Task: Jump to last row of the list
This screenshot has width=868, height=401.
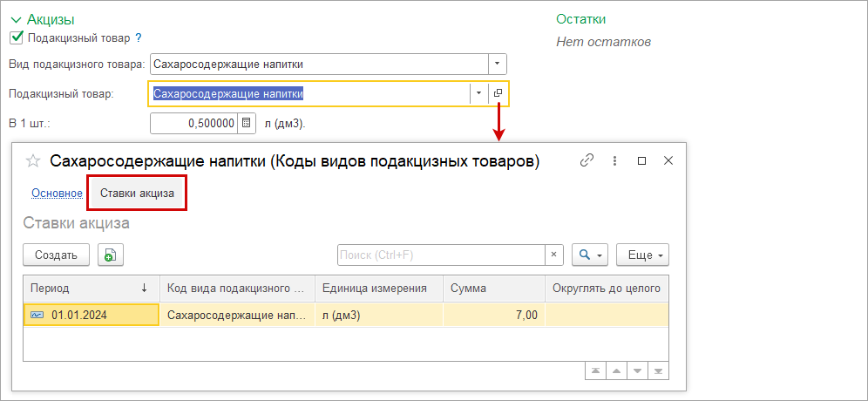Action: point(658,370)
